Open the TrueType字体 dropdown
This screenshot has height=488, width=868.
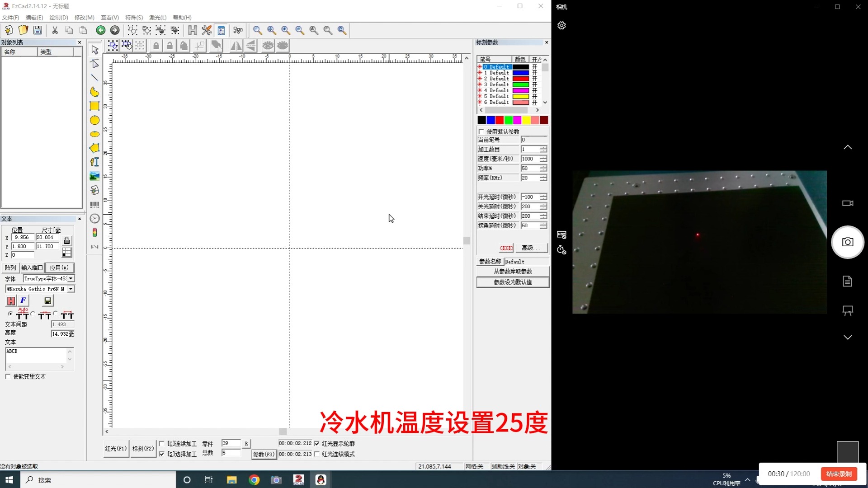pos(70,278)
